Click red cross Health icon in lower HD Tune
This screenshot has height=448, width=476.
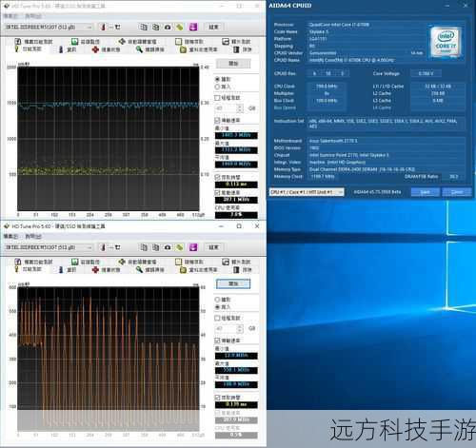[95, 270]
